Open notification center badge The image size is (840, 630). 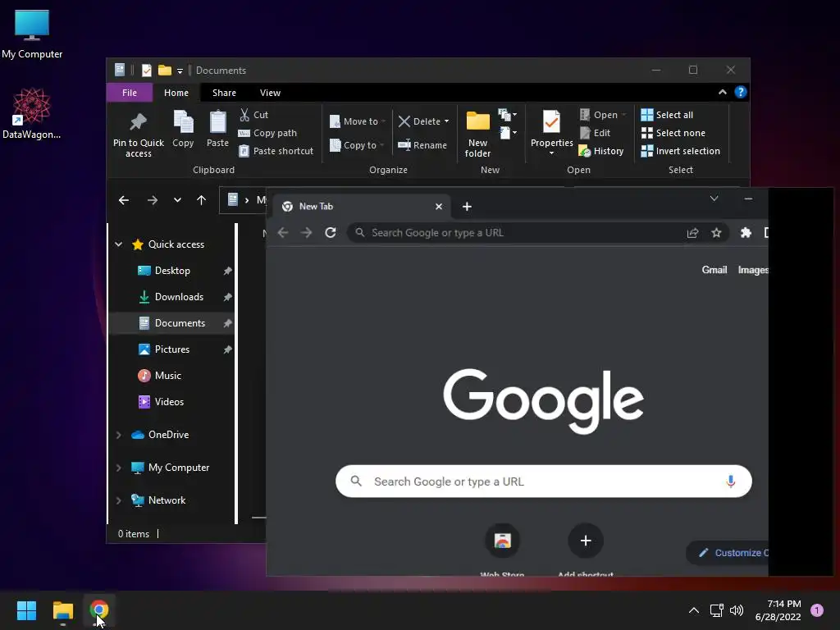pyautogui.click(x=817, y=610)
